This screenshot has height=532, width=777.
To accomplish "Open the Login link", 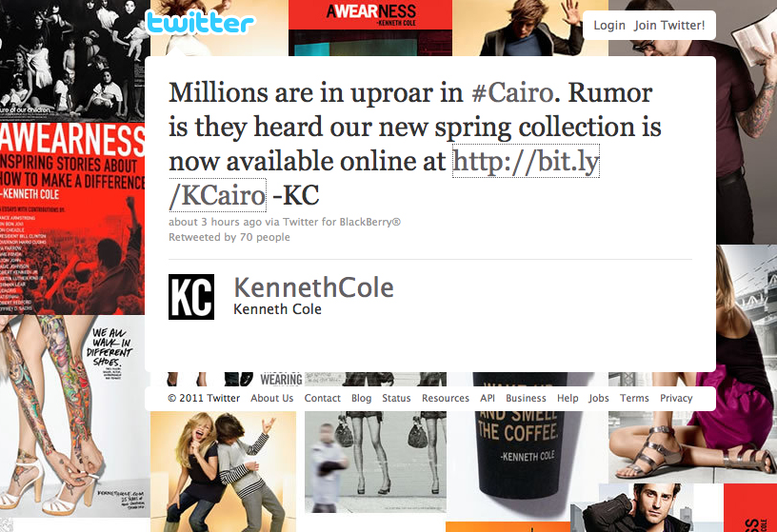I will pyautogui.click(x=609, y=26).
